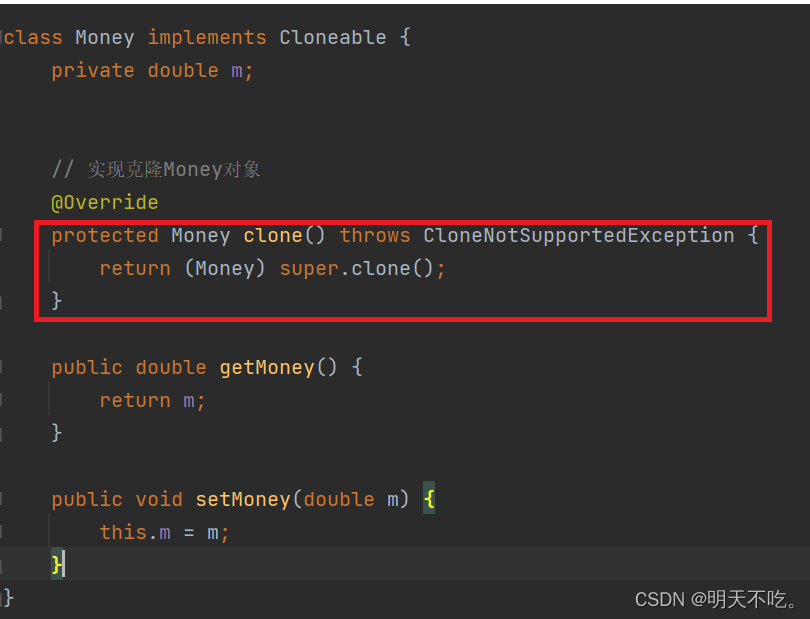This screenshot has width=810, height=619.
Task: Click the highlighted closing brace after setMoney
Action: click(x=57, y=564)
